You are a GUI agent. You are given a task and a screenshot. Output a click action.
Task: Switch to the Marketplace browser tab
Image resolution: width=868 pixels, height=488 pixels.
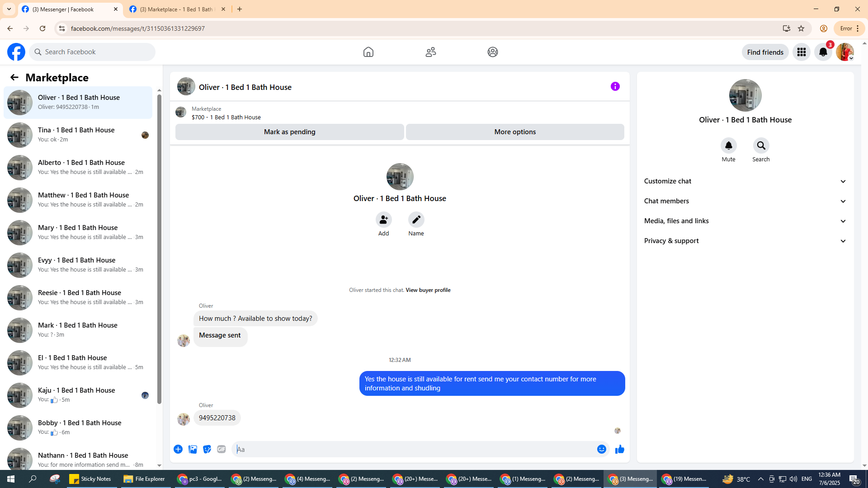point(177,9)
